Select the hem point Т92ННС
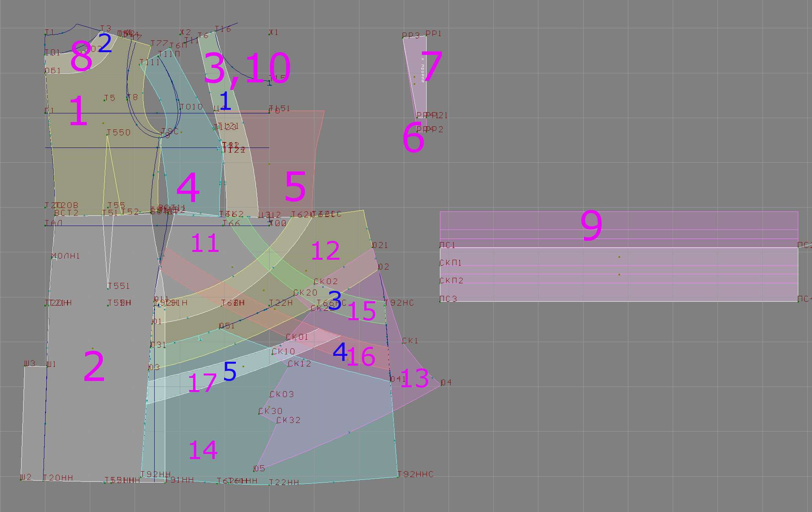 click(x=398, y=477)
